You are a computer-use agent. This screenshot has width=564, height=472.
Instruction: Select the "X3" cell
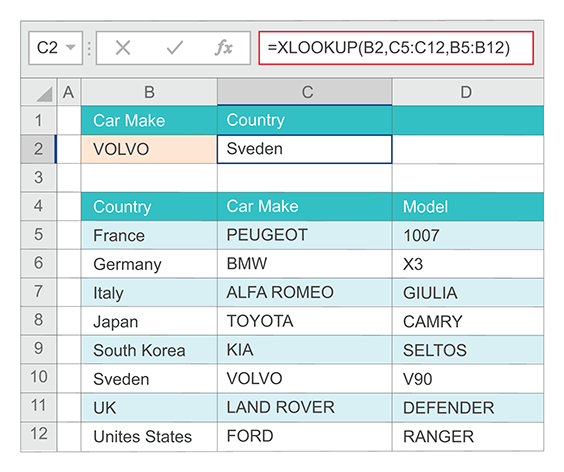point(468,264)
